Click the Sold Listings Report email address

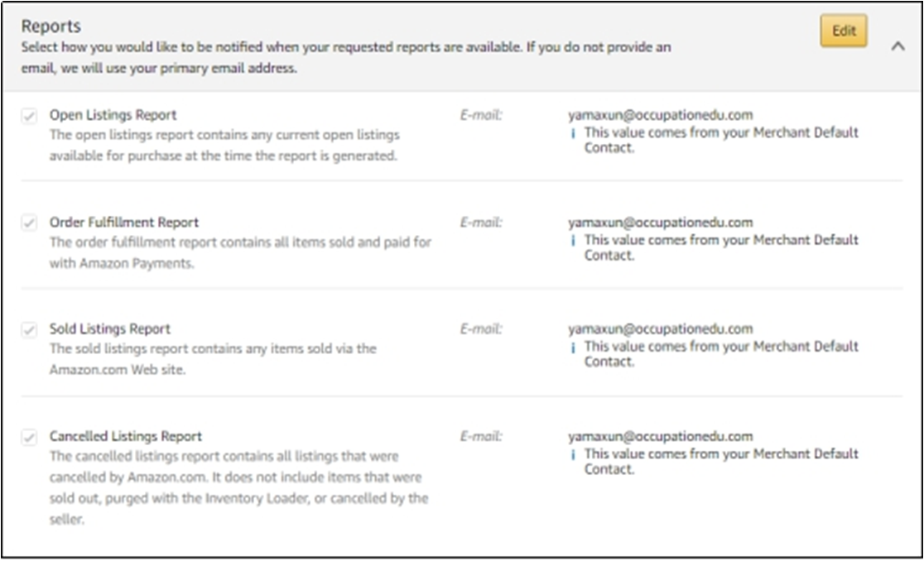(660, 328)
